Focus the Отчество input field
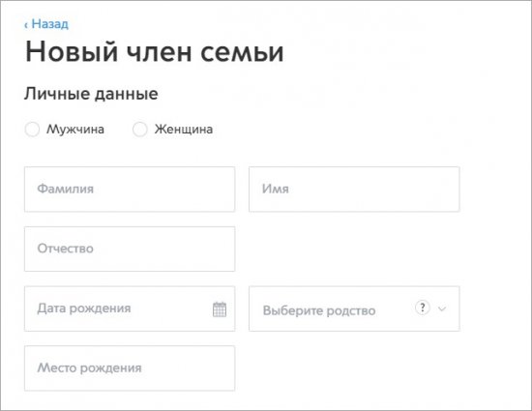This screenshot has height=411, width=532. 130,249
